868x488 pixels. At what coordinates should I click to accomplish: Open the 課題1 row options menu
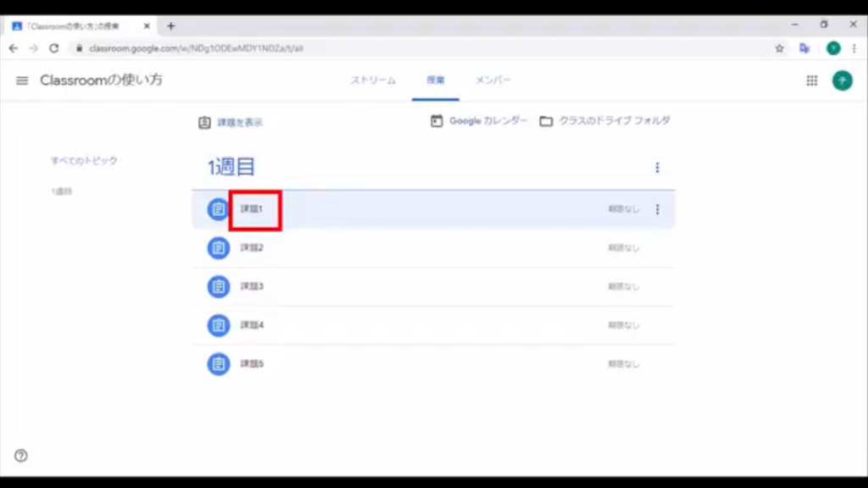click(x=657, y=209)
